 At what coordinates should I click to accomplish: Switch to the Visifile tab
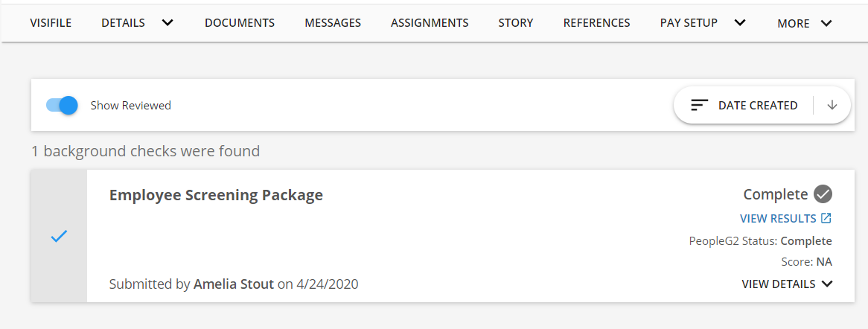[51, 23]
